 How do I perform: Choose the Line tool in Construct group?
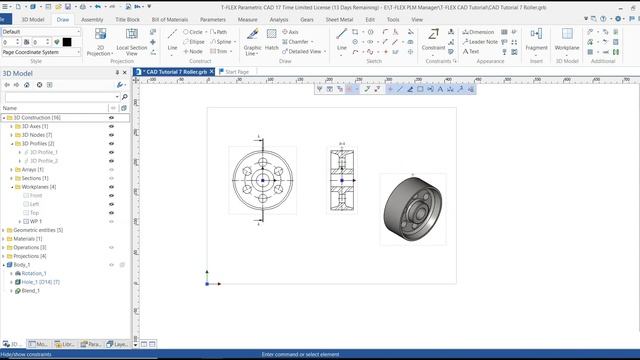(172, 41)
